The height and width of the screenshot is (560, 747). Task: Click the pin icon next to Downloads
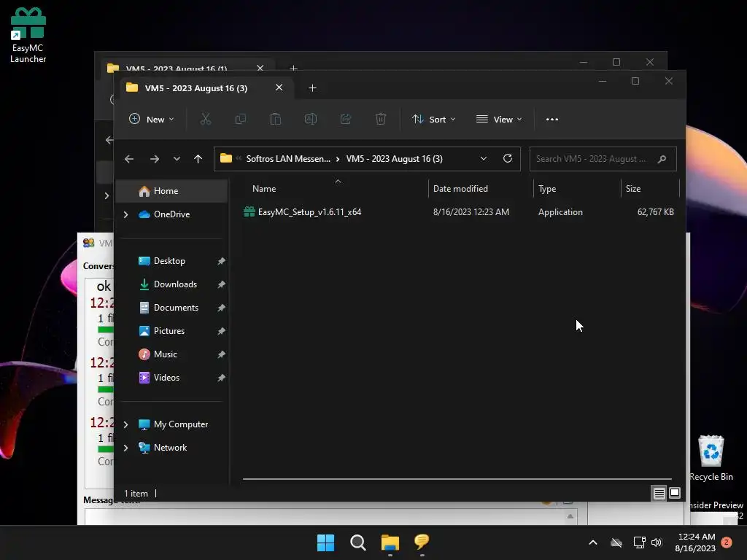click(x=221, y=284)
